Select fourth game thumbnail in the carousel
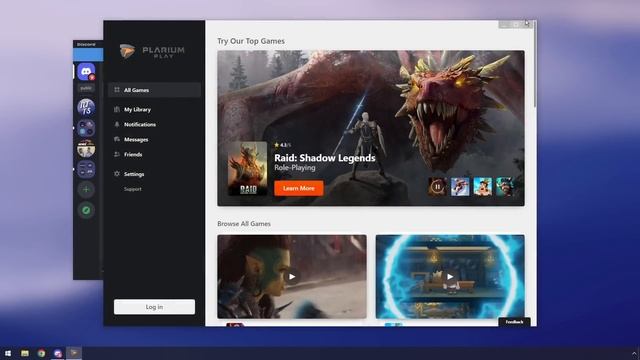 point(505,187)
